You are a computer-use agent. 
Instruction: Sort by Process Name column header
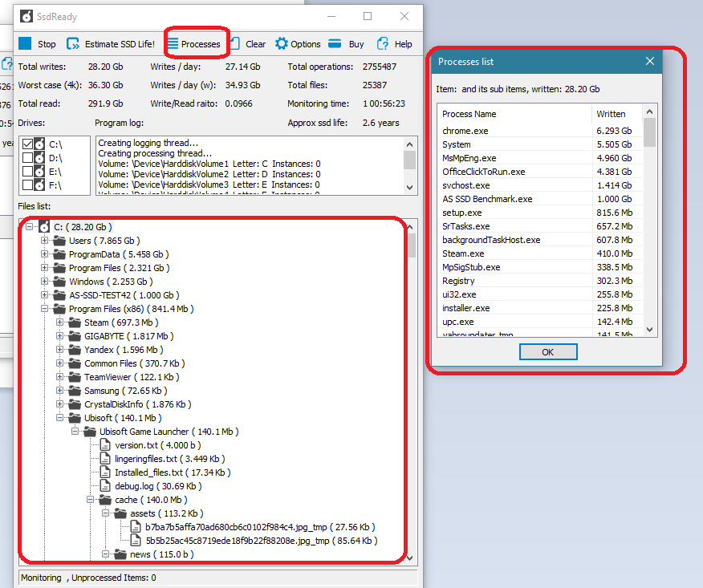515,114
